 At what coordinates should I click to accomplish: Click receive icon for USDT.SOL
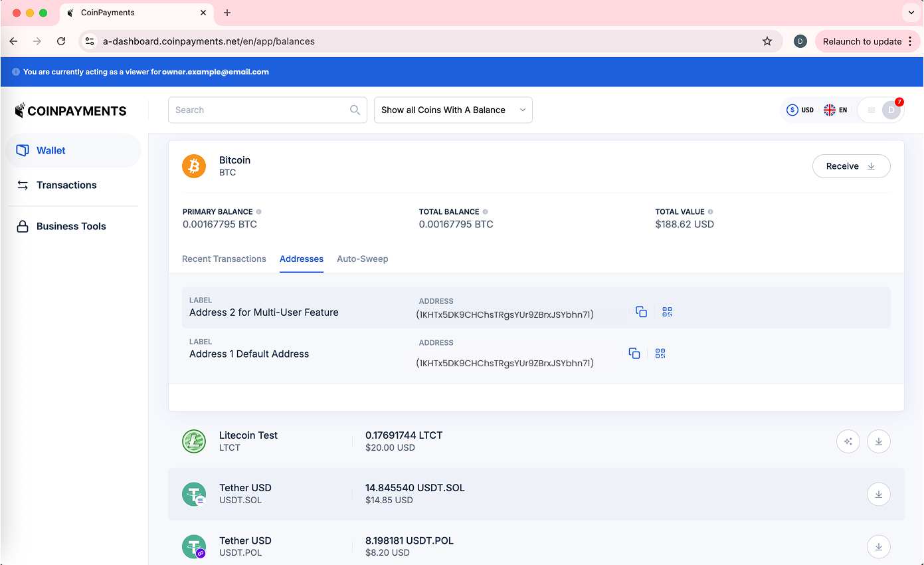[x=878, y=494]
